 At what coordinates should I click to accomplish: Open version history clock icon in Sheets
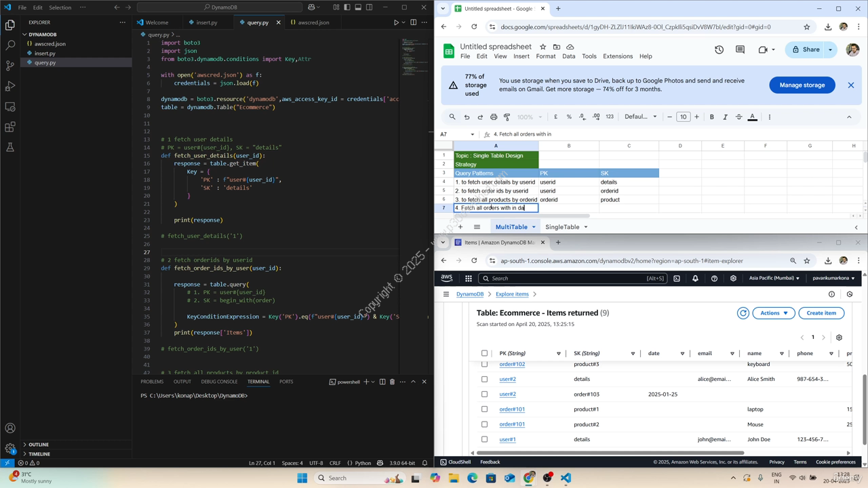point(719,49)
